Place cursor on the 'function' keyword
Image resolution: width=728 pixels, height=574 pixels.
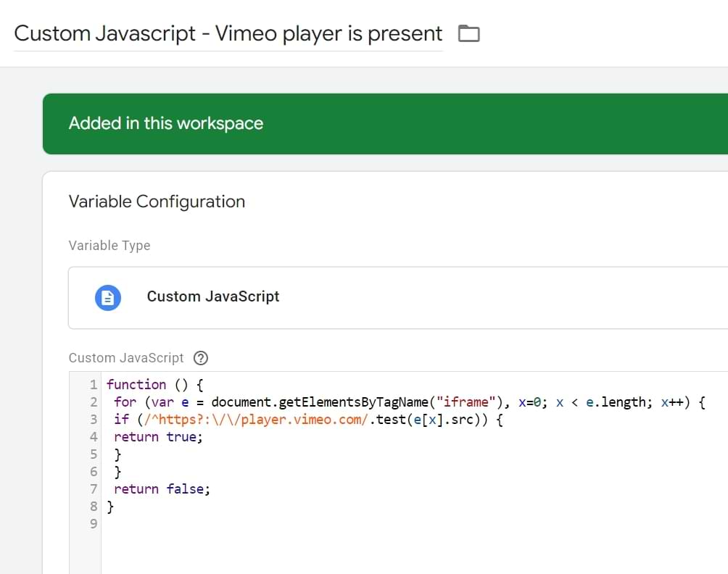[136, 385]
